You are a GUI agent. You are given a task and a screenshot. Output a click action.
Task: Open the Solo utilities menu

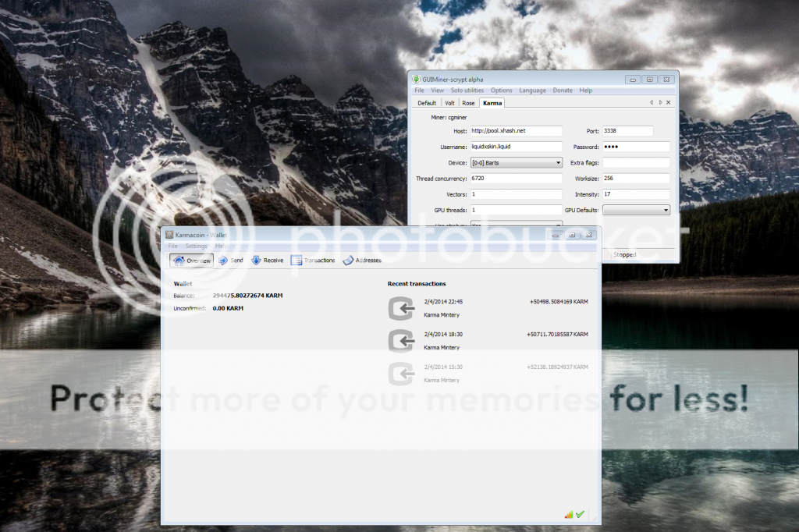[467, 90]
